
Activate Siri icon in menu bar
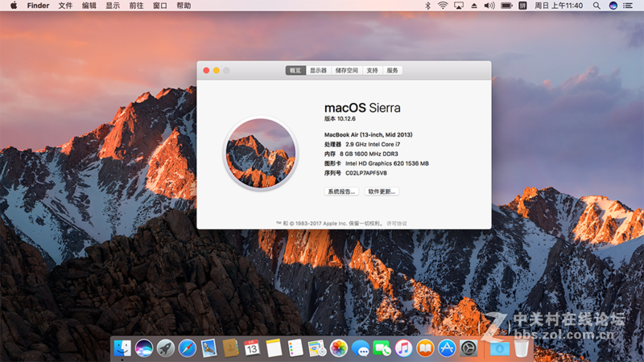(x=613, y=6)
